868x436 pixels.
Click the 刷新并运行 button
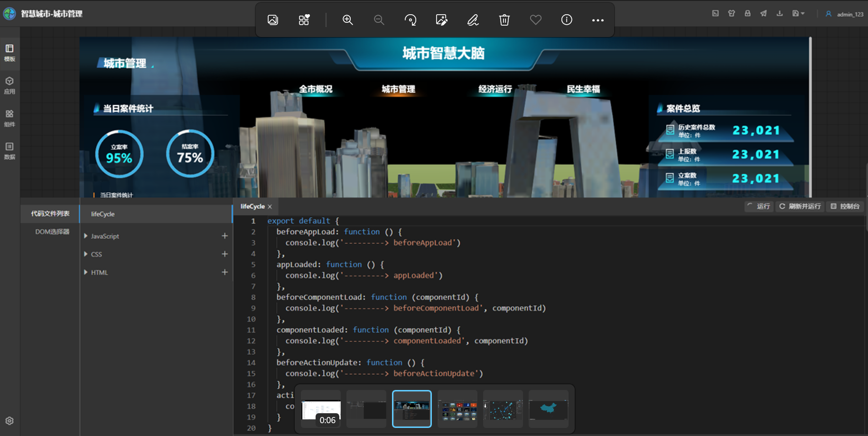point(800,206)
